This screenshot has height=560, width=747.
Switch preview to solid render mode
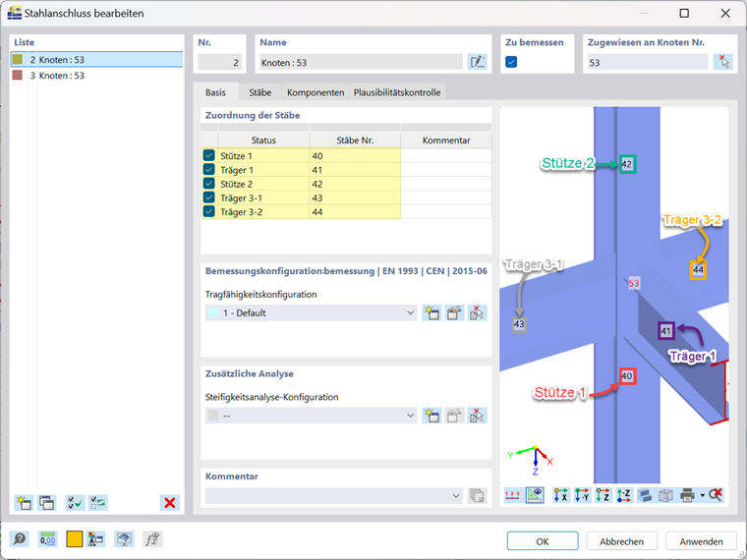645,495
